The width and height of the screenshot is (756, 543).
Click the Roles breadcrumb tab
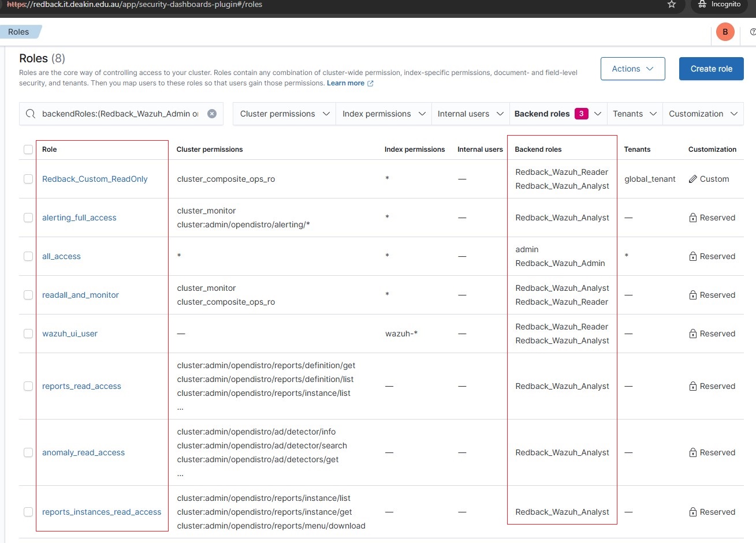tap(18, 32)
